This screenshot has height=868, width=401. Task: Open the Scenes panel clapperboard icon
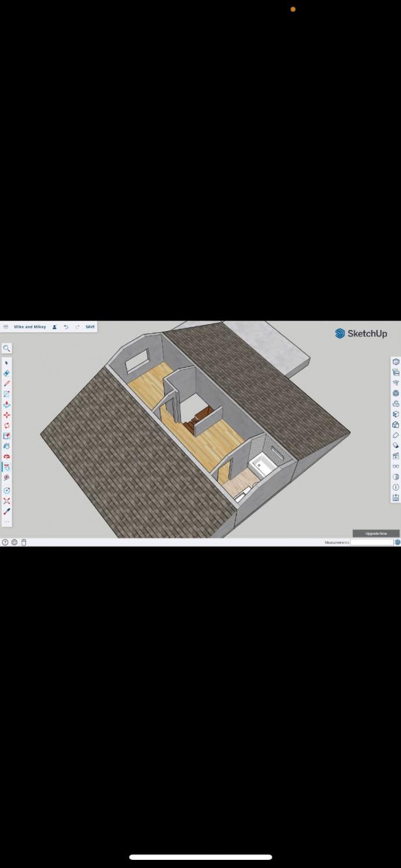pos(396,456)
